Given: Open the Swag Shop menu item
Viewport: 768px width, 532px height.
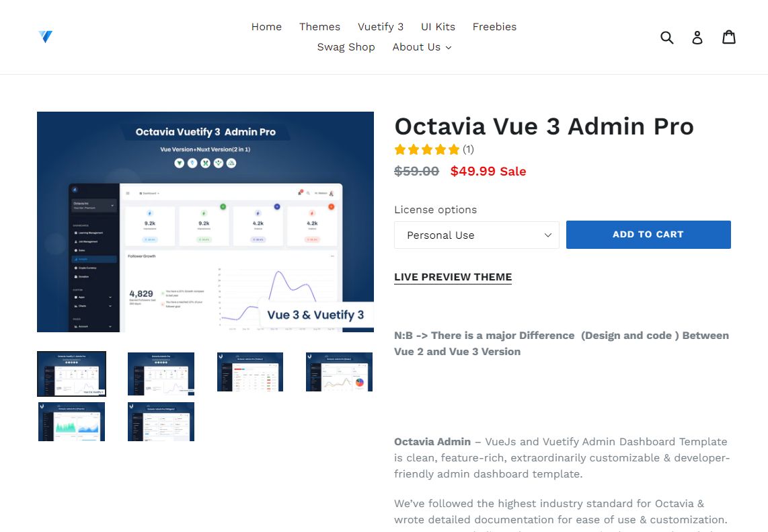Looking at the screenshot, I should pos(346,48).
